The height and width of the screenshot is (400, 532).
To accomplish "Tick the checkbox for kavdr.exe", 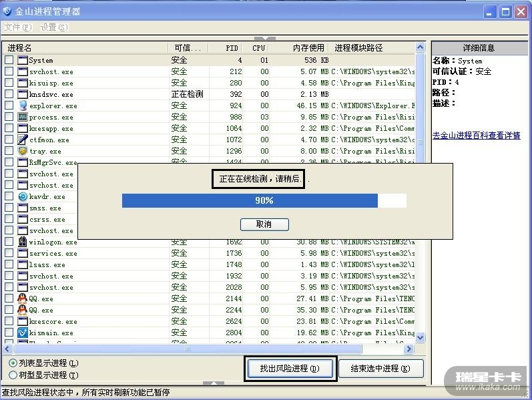I will click(x=9, y=196).
